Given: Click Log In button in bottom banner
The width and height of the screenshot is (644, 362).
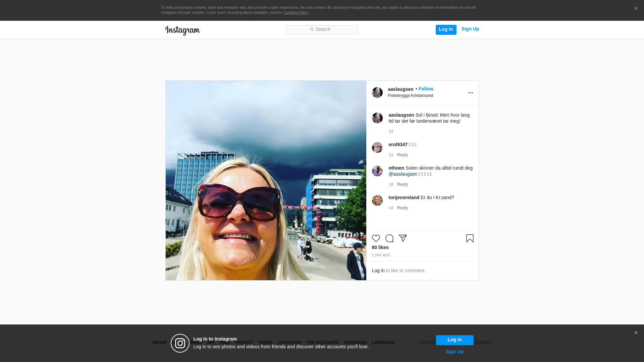Looking at the screenshot, I should [454, 340].
